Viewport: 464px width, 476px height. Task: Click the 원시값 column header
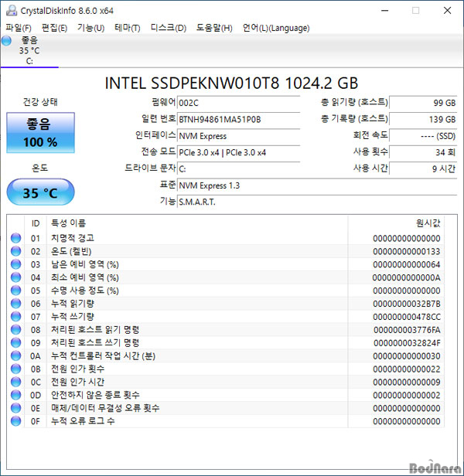396,223
